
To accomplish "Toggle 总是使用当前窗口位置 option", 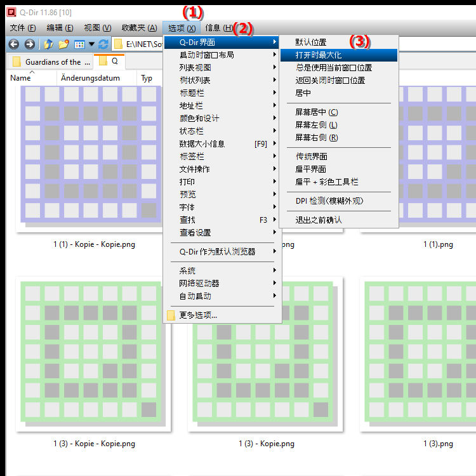I will coord(339,67).
